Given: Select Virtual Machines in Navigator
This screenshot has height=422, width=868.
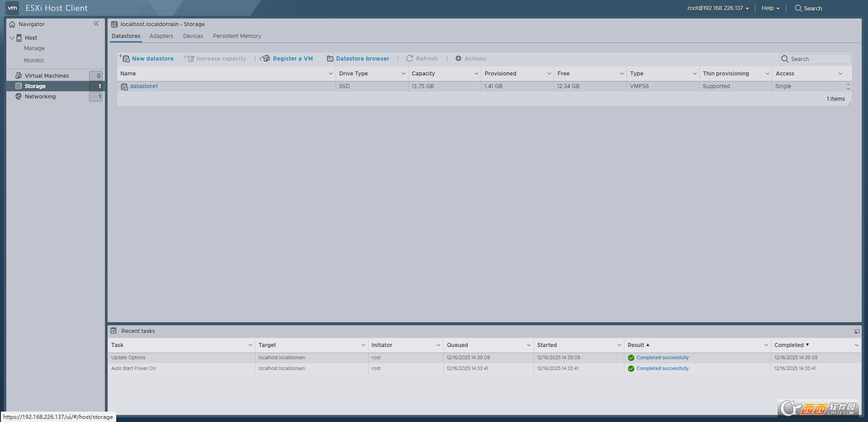Looking at the screenshot, I should (47, 75).
